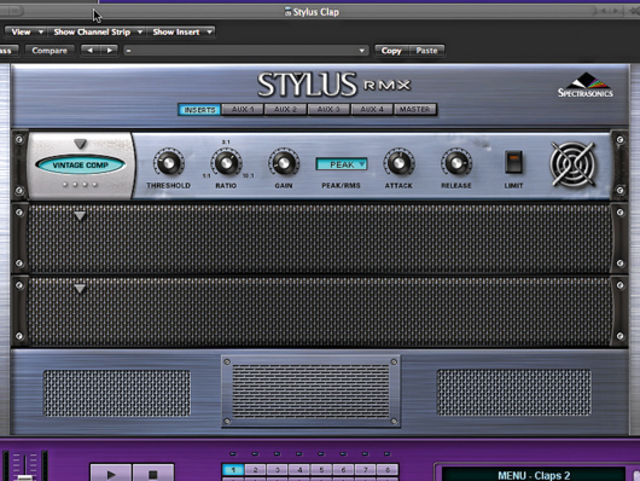The image size is (640, 481).
Task: Click the stop button
Action: pos(153,473)
